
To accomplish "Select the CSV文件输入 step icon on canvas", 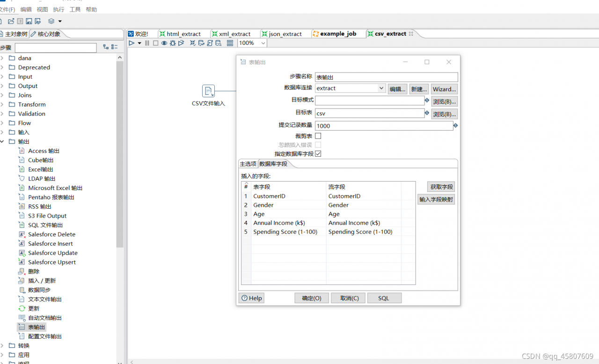I will 209,91.
